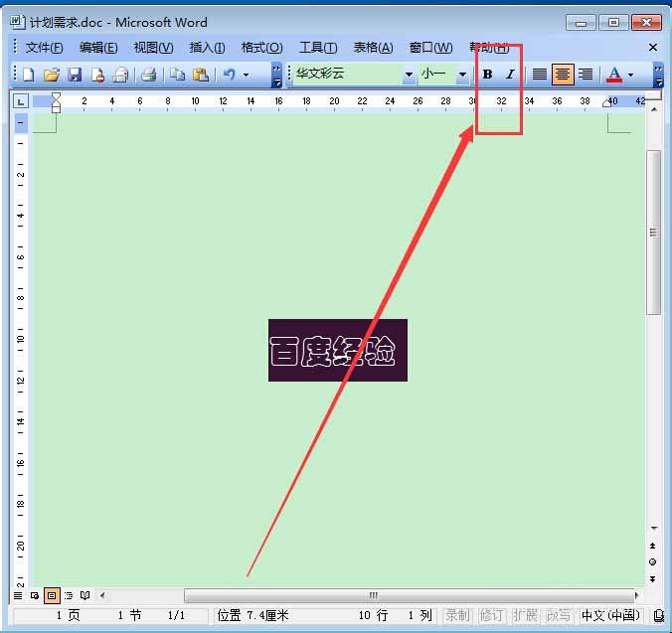Toggle 修订 track changes in status bar
672x633 pixels.
tap(491, 615)
